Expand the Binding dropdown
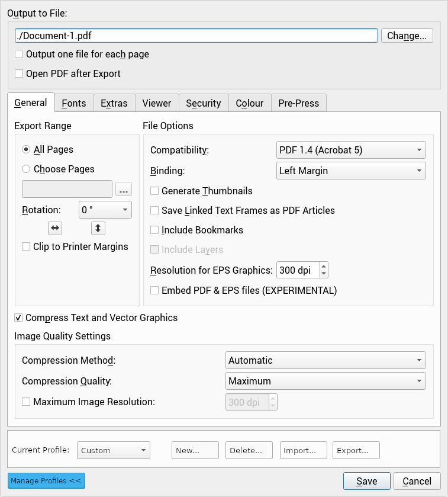448x497 pixels. pos(351,171)
